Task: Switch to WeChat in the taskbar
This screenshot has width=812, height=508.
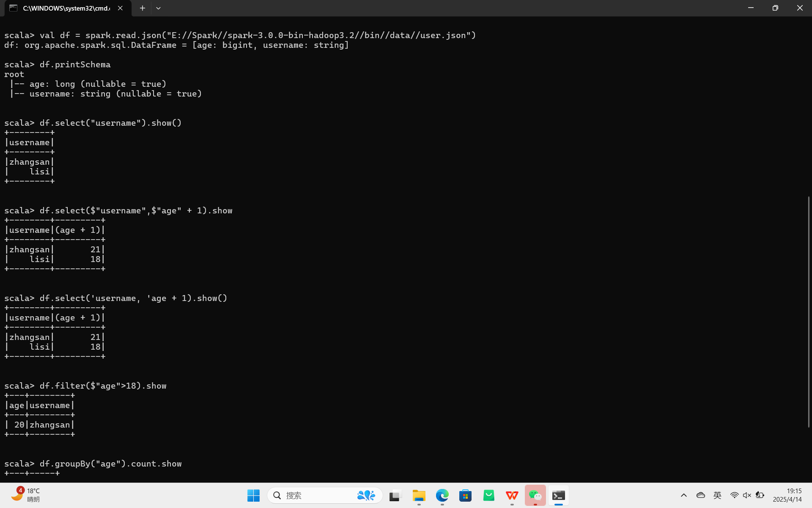Action: pos(535,495)
